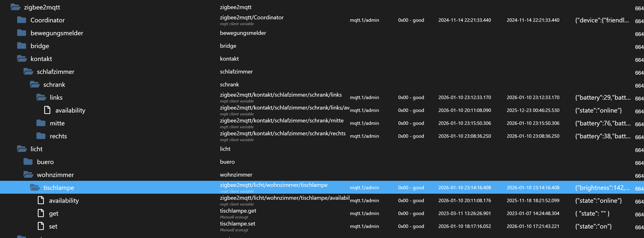Click mqtt.1/admin in the set row

coord(364,226)
